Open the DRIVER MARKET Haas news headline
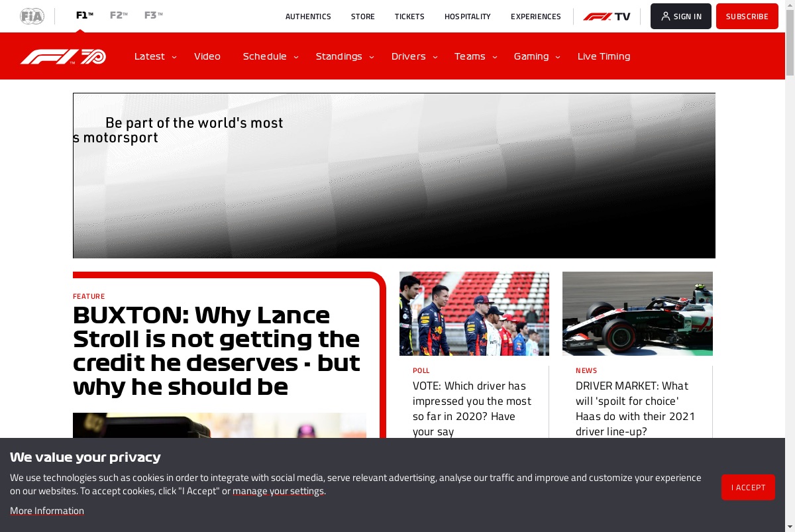Viewport: 795px width, 532px height. 635,408
